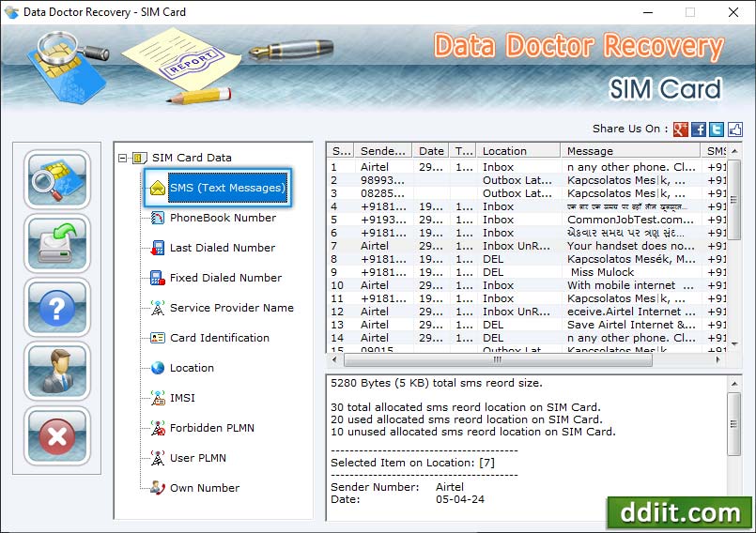Click 'Selected Item on Location: [7]' text

coord(412,463)
